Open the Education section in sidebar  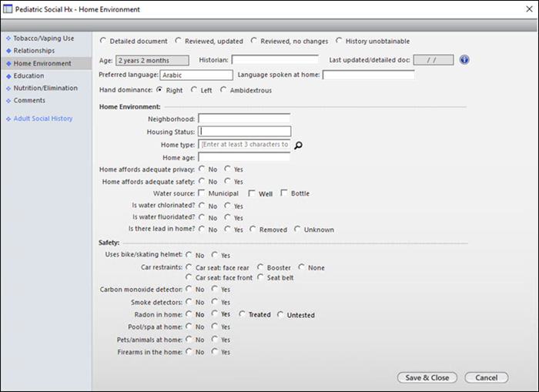click(28, 75)
